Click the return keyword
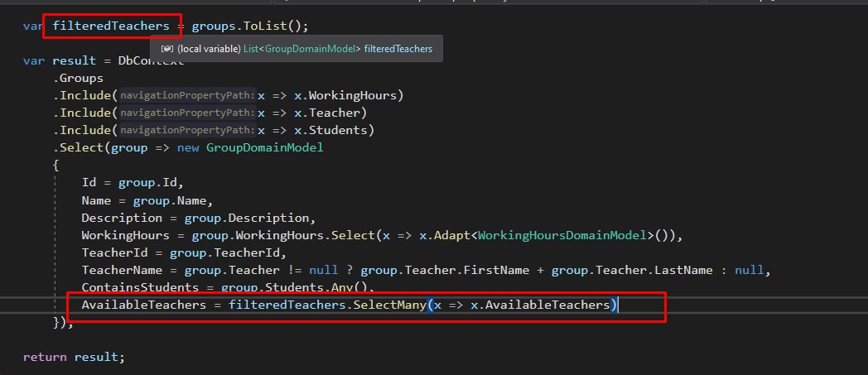Screen dimensions: 868x375 click(x=45, y=357)
